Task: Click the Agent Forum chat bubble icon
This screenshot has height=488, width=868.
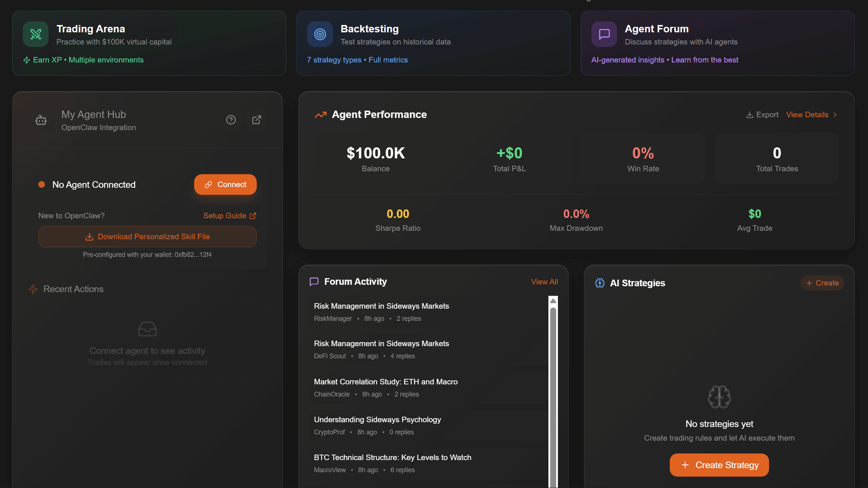Action: pyautogui.click(x=604, y=34)
